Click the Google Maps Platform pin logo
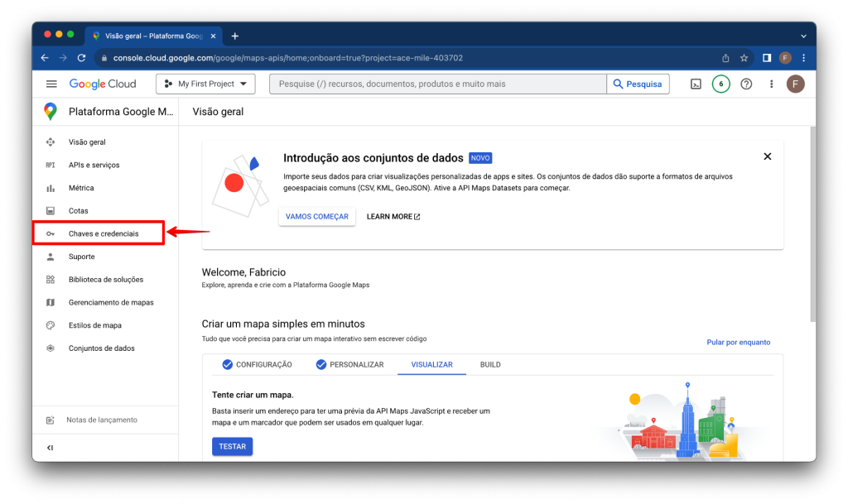 tap(51, 111)
